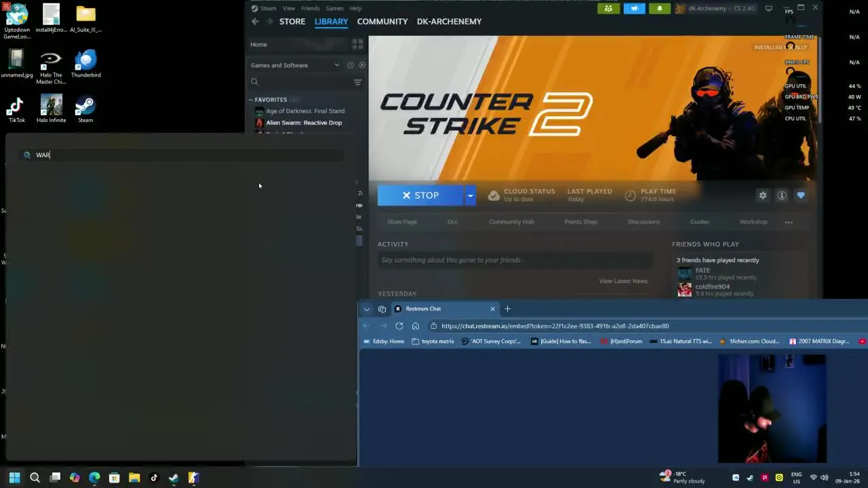Show more game links ellipsis
The image size is (868, 488).
tap(789, 222)
